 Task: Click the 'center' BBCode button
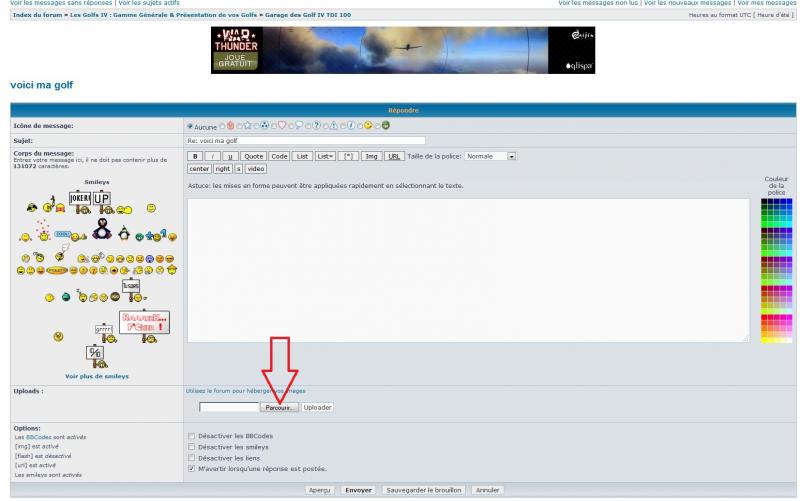(199, 169)
